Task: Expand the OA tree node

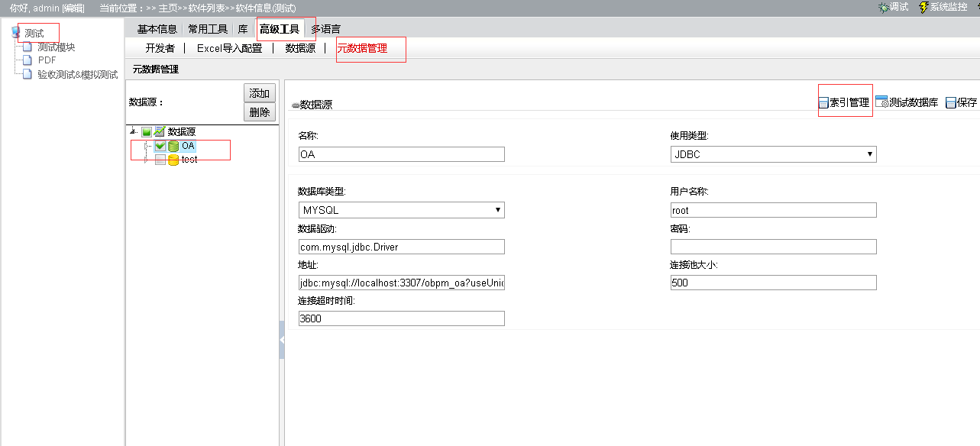Action: (147, 146)
